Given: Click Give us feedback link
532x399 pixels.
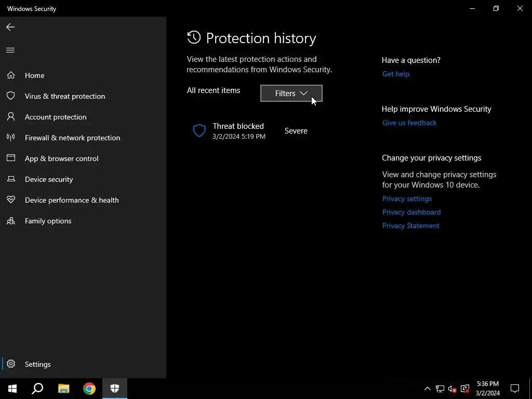Looking at the screenshot, I should pos(409,123).
